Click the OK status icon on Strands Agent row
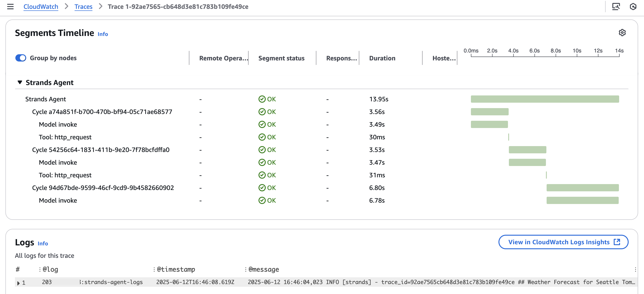644x294 pixels. pos(262,99)
